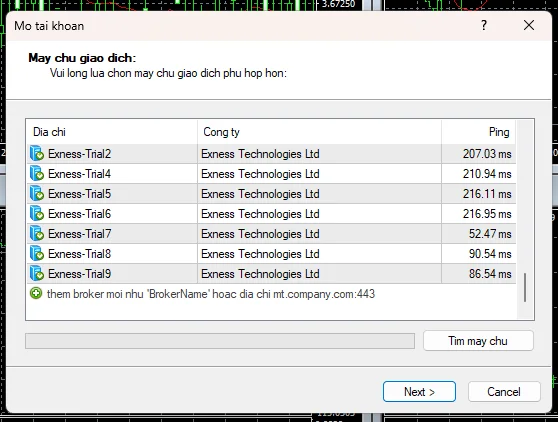The height and width of the screenshot is (422, 558).
Task: Click the server icon beside Exness-Trial2
Action: pos(37,153)
